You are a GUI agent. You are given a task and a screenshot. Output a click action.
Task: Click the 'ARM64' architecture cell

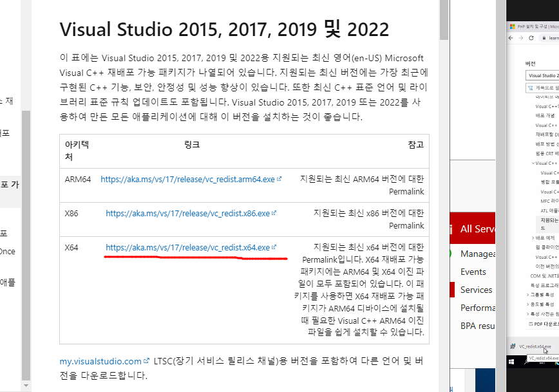click(x=78, y=179)
